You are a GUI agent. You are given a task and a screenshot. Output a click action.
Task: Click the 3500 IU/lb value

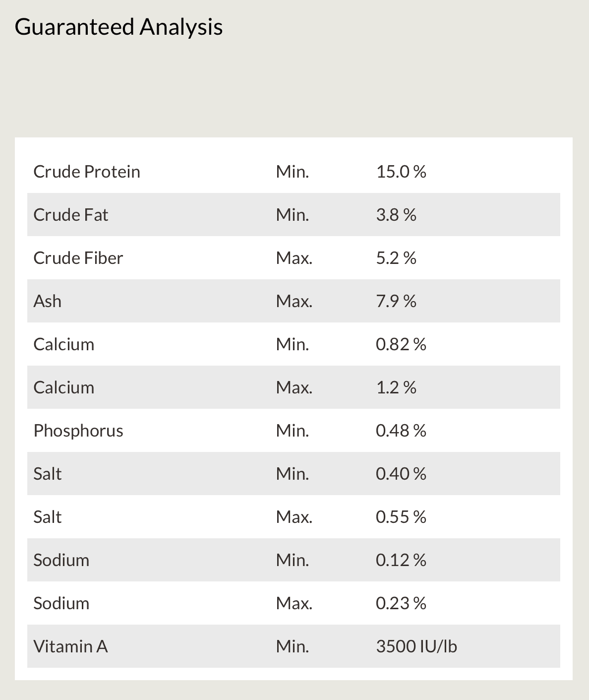416,646
